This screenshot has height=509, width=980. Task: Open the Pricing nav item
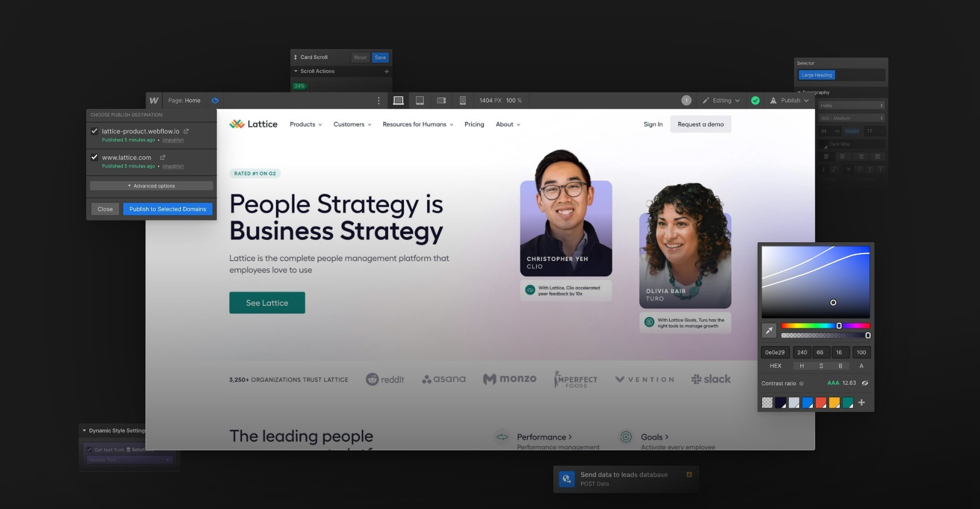[x=474, y=124]
